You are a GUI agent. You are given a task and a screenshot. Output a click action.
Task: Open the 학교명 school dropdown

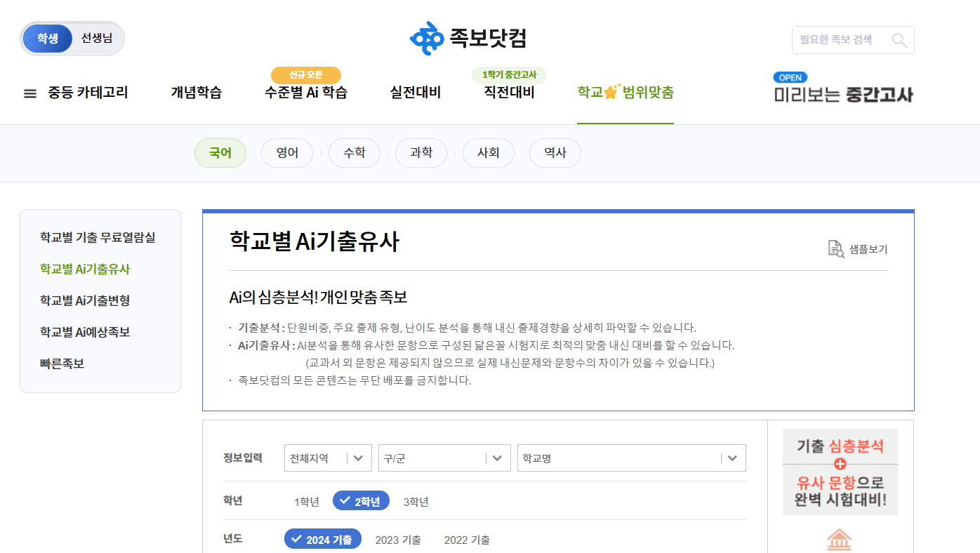pos(631,458)
